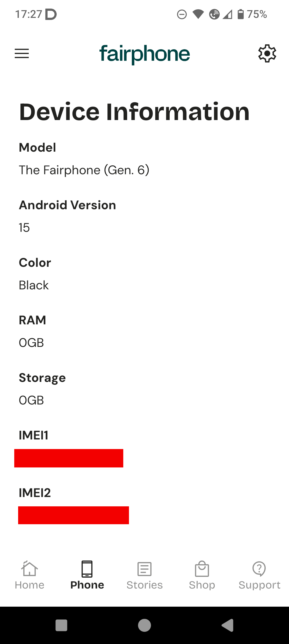Tap the Shop bag icon
This screenshot has width=289, height=644.
(202, 569)
